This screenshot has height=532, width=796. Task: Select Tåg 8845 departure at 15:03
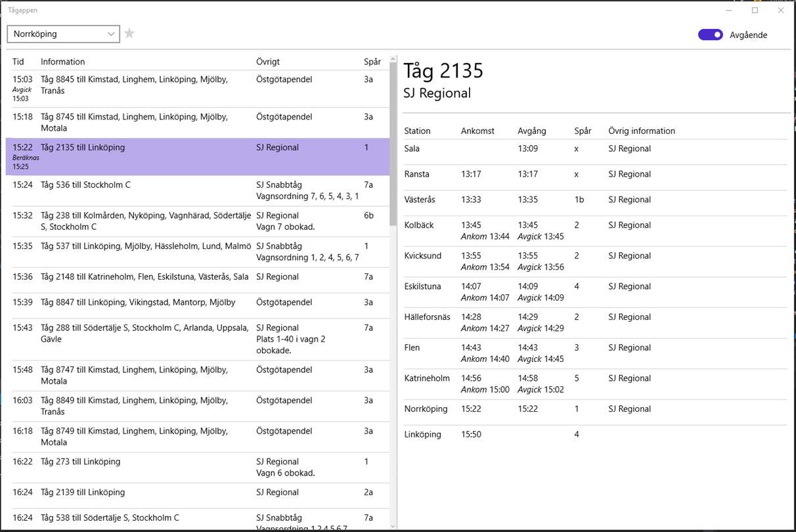pos(197,89)
